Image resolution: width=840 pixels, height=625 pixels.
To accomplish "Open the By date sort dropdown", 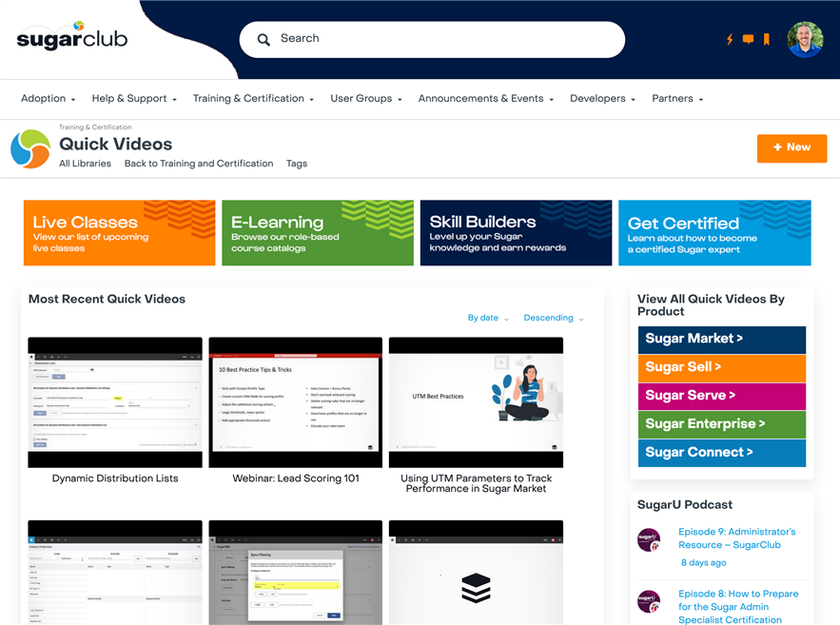I will pos(488,318).
